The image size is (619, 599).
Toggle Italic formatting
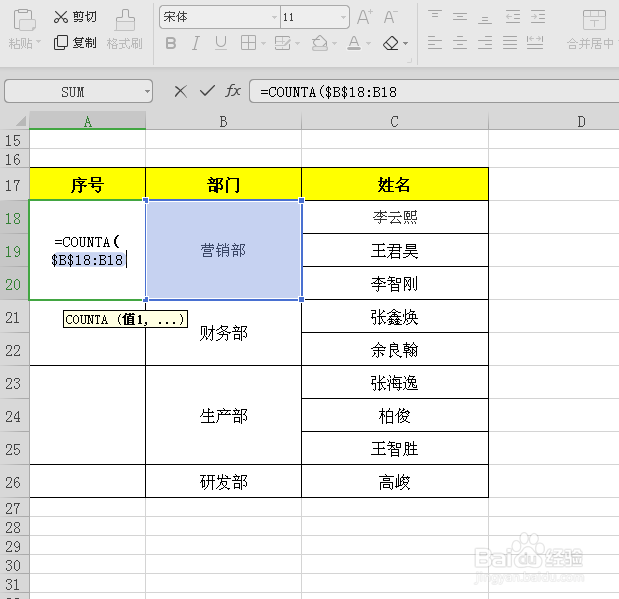coord(195,43)
